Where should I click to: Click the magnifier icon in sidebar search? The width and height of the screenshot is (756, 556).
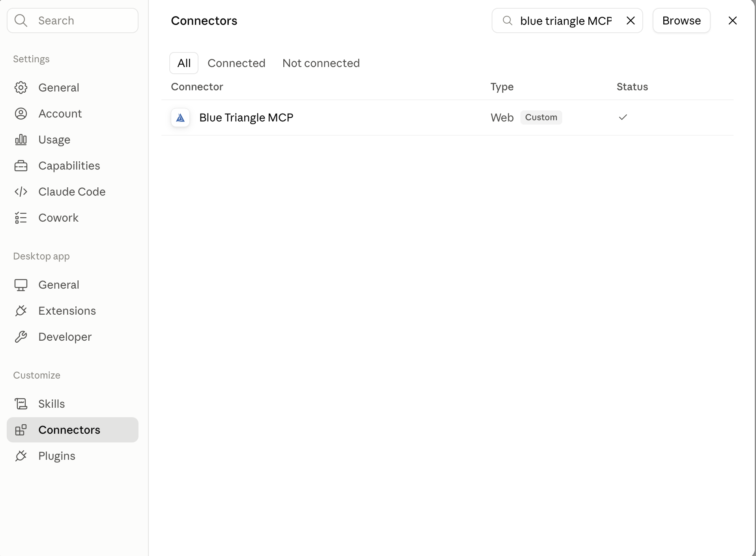pyautogui.click(x=21, y=21)
